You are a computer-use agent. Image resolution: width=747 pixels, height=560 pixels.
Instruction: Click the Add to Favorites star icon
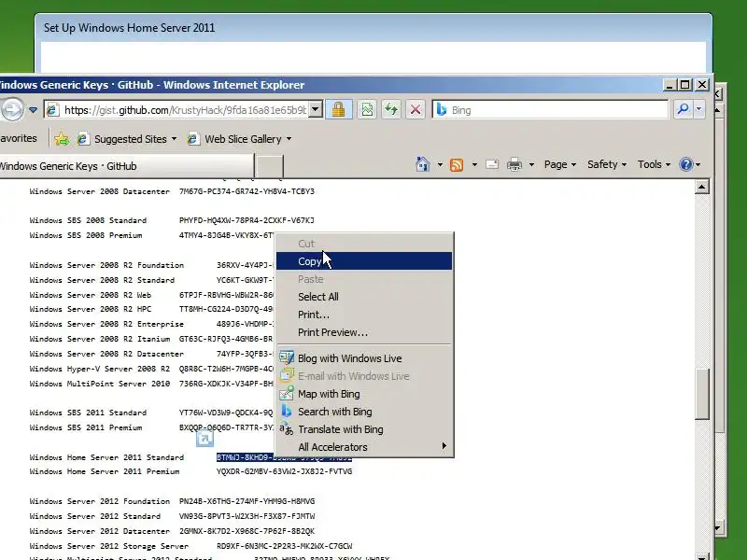pyautogui.click(x=62, y=139)
